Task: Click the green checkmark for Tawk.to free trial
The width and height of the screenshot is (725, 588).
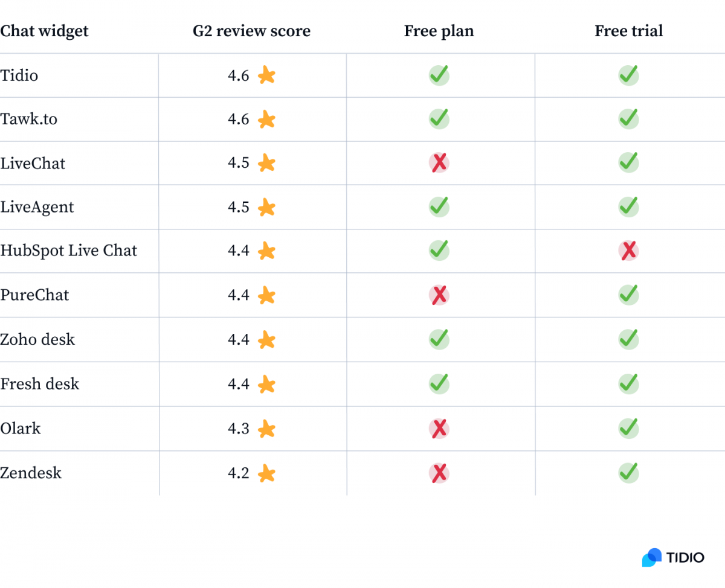Action: pyautogui.click(x=629, y=118)
